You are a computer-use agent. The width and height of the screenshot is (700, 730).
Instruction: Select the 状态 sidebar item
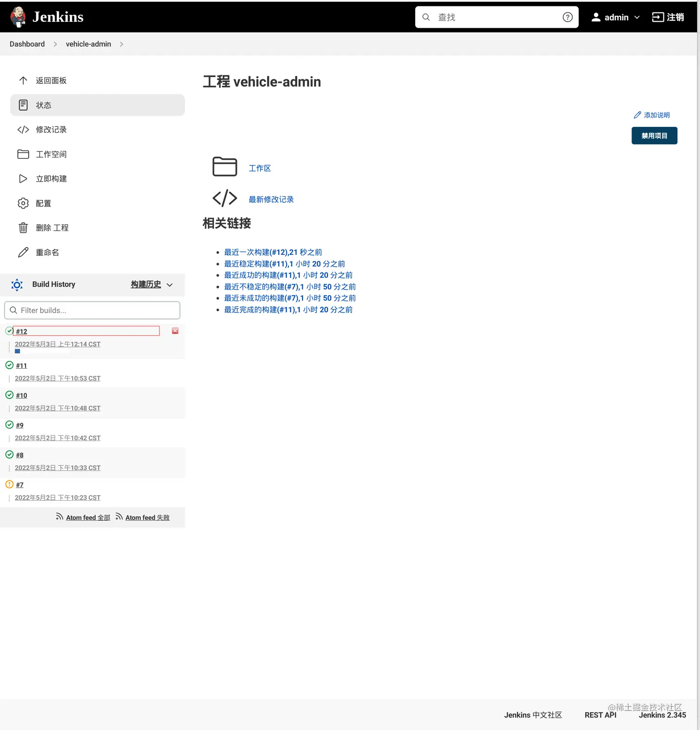pos(97,105)
